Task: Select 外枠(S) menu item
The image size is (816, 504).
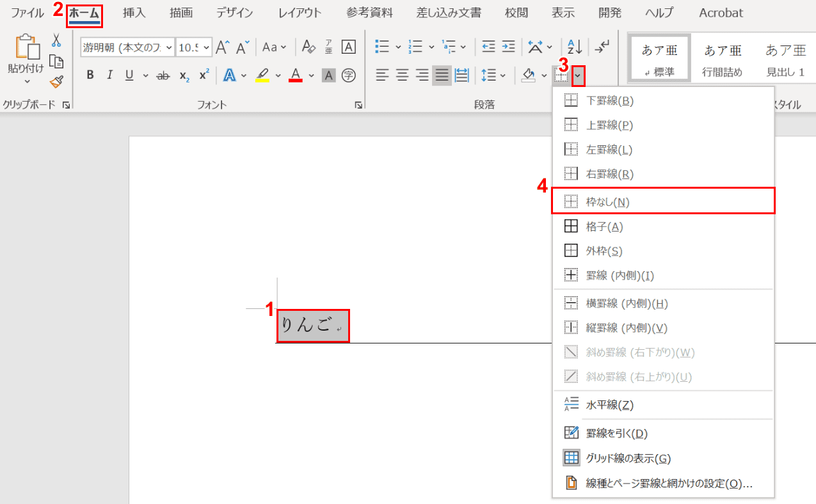Action: [663, 251]
